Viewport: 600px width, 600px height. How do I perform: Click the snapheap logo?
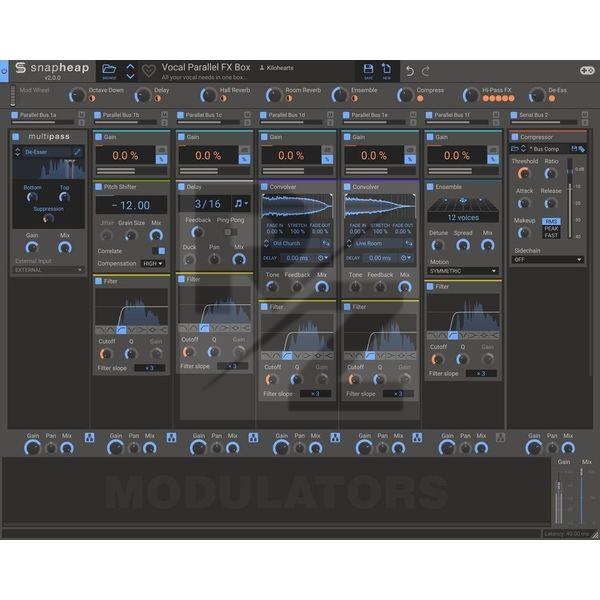(x=52, y=68)
